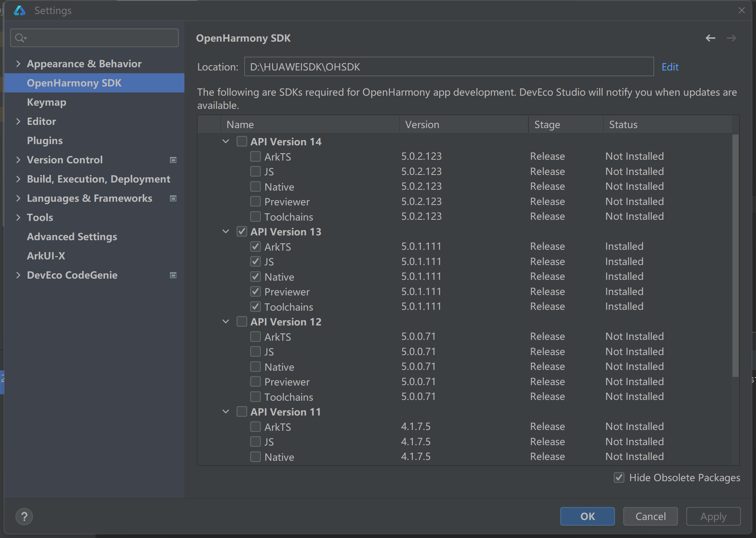The height and width of the screenshot is (538, 756).
Task: Click the Name column header
Action: pyautogui.click(x=310, y=124)
